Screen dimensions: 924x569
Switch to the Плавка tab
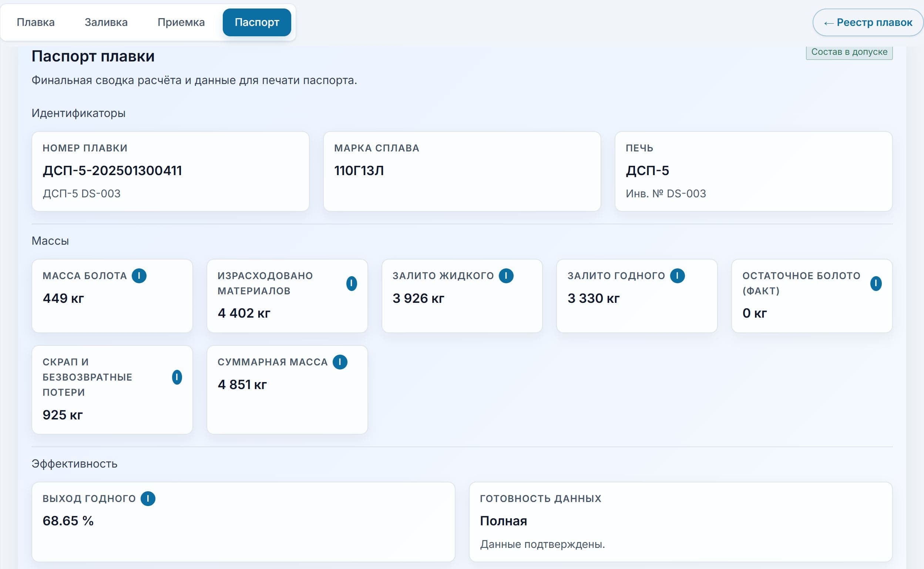(36, 22)
